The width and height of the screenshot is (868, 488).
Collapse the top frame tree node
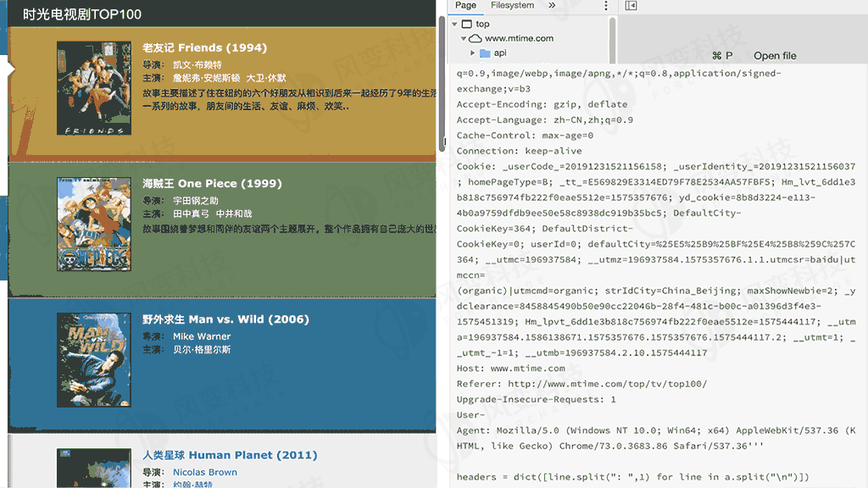pos(455,25)
